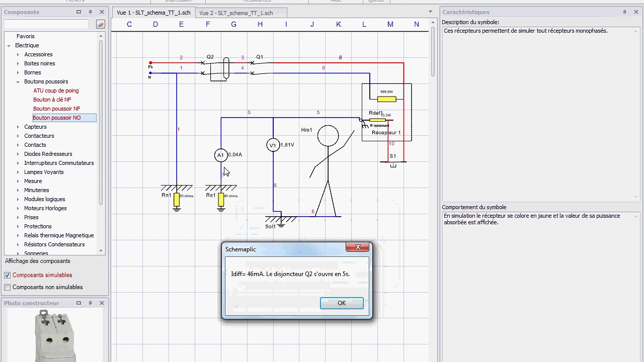Select the S1 ground symbol
644x362 pixels.
[x=393, y=164]
